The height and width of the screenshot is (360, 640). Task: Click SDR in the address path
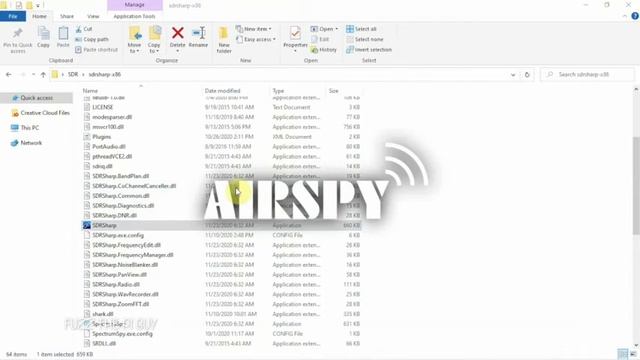[73, 75]
